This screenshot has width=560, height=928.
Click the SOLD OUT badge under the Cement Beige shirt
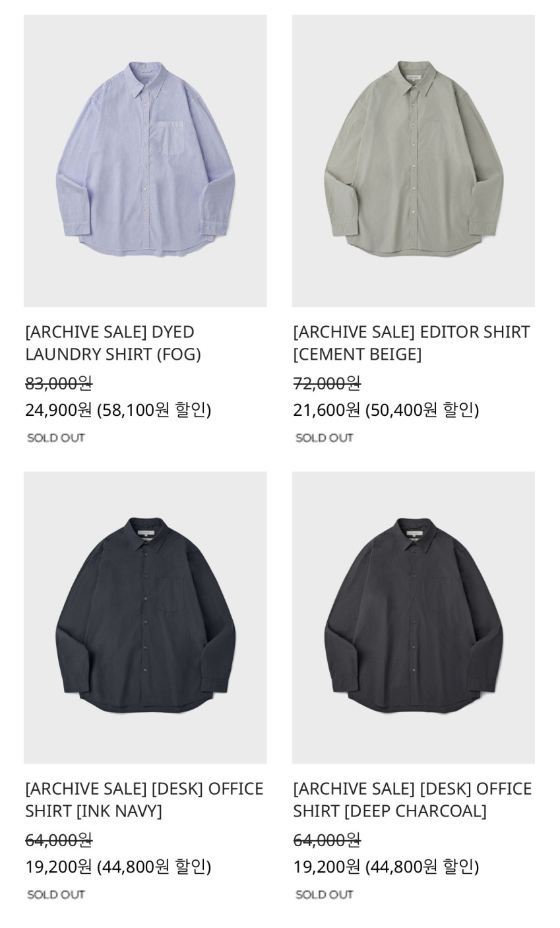(x=325, y=438)
